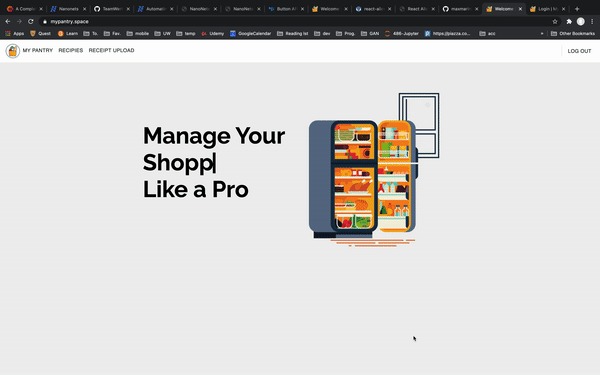The height and width of the screenshot is (375, 600).
Task: Open the temp bookmark folder
Action: click(x=186, y=34)
